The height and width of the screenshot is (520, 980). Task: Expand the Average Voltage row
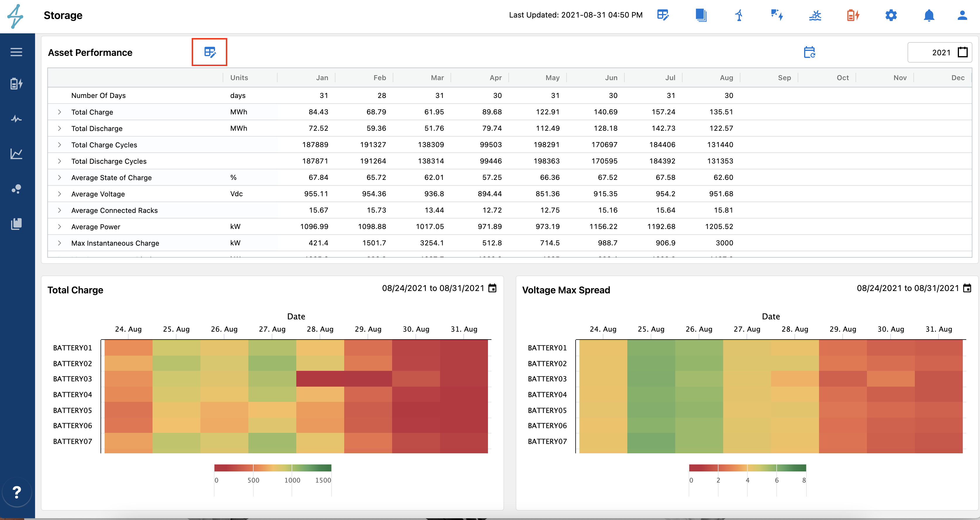[59, 194]
